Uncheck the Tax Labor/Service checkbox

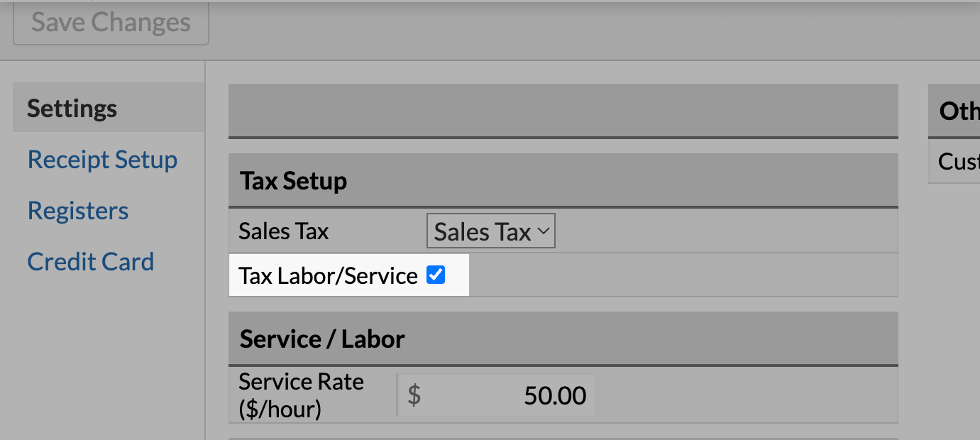click(x=436, y=275)
